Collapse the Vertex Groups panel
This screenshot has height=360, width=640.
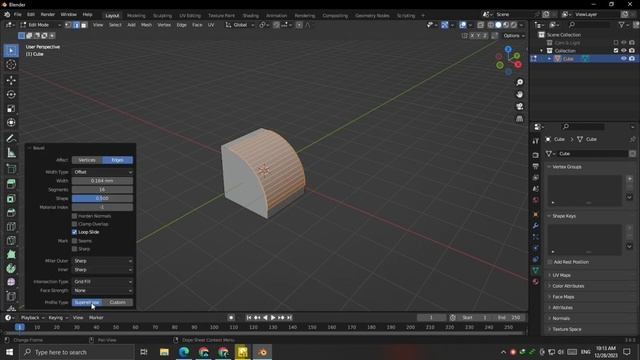pos(567,167)
